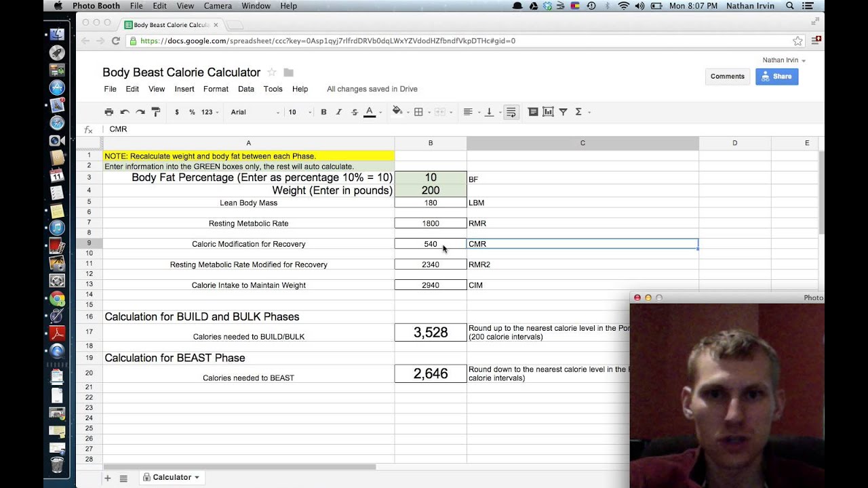Open the Calendar app in the Dock
This screenshot has width=868, height=488.
58,175
